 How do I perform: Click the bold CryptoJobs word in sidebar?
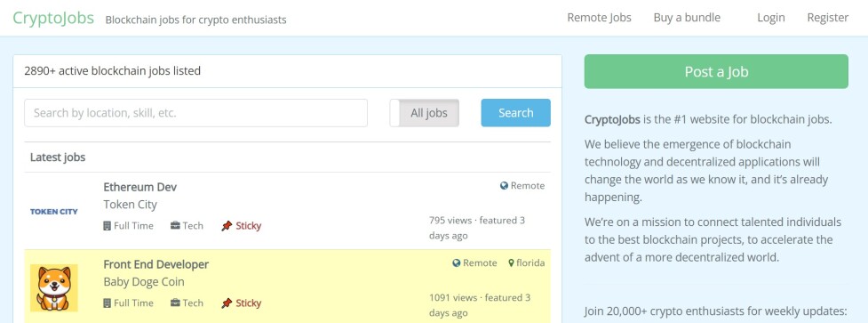tap(612, 119)
